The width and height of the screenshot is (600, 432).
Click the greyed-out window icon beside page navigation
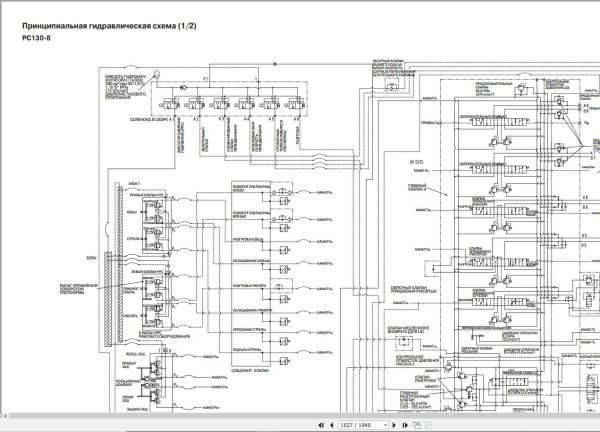point(428,425)
